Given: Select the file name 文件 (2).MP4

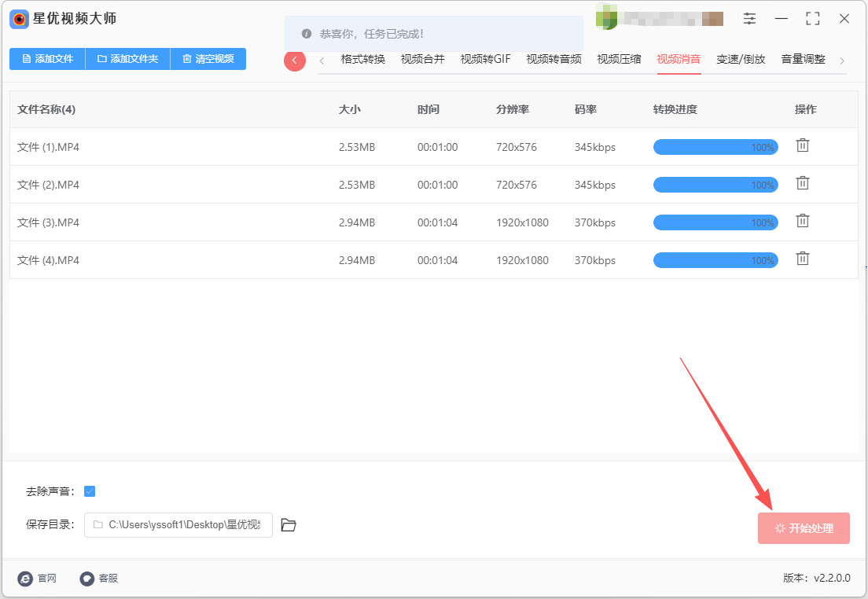Looking at the screenshot, I should click(48, 185).
